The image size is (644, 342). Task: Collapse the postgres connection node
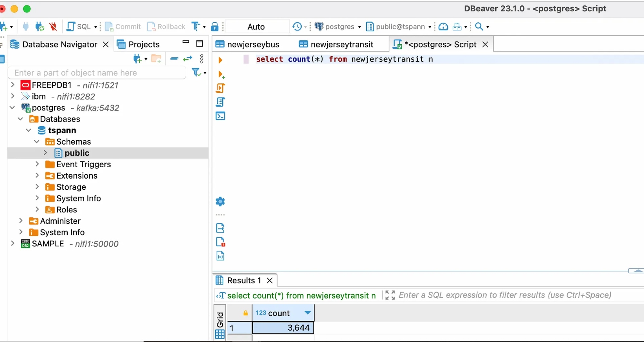13,107
